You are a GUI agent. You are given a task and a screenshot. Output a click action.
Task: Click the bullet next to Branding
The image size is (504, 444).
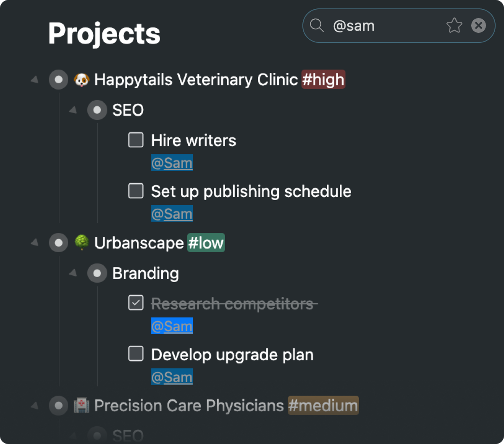point(97,273)
